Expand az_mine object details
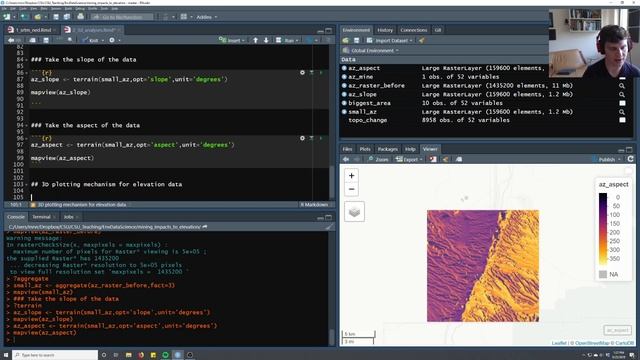Image resolution: width=640 pixels, height=360 pixels. tap(344, 77)
